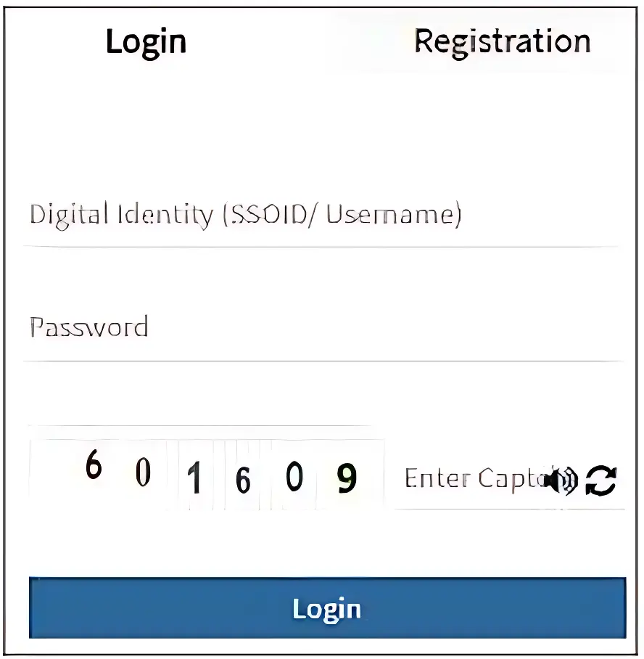Click the digit 1 in the captcha
The image size is (644, 659).
(x=194, y=480)
